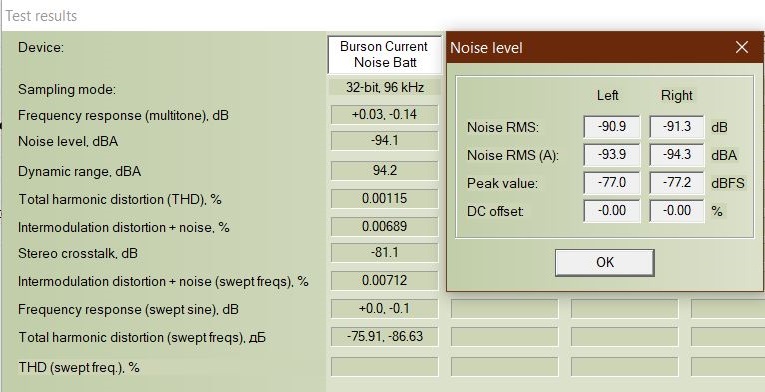Image resolution: width=765 pixels, height=392 pixels.
Task: Click the 'Noise RMS:' label in dialog
Action: (x=503, y=127)
